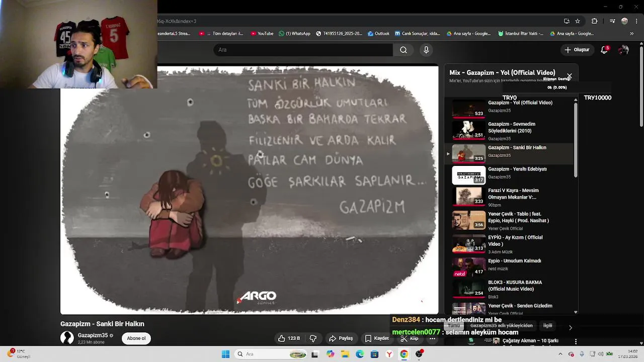Screen dimensions: 644x362
Task: Open Gazapizm35 channel name link
Action: [93, 335]
